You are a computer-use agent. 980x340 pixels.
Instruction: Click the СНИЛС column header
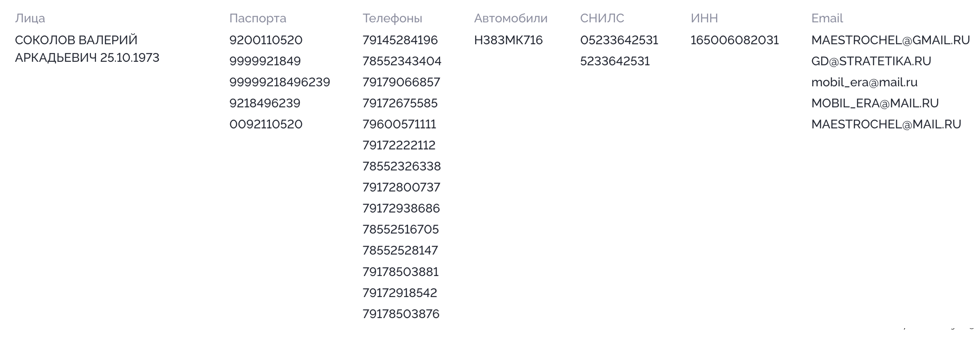pyautogui.click(x=602, y=18)
